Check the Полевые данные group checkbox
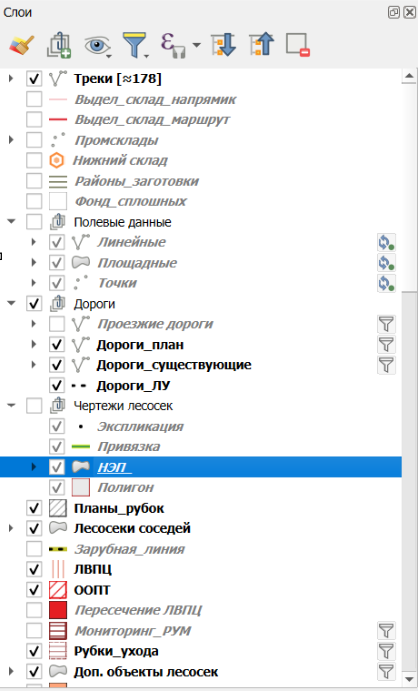 (x=34, y=222)
